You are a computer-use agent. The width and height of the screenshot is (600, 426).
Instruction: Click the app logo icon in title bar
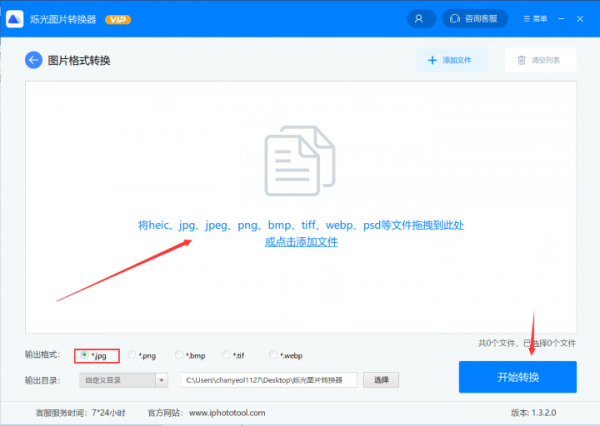[x=15, y=19]
